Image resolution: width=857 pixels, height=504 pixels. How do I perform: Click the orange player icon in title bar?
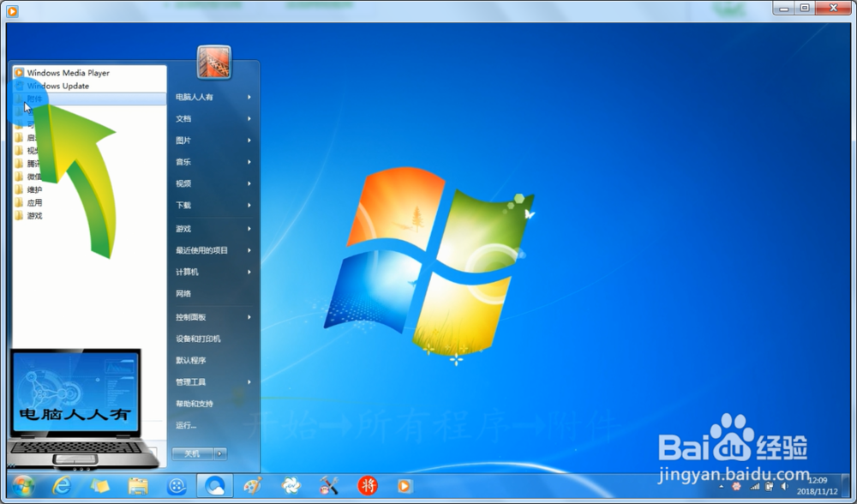[12, 9]
